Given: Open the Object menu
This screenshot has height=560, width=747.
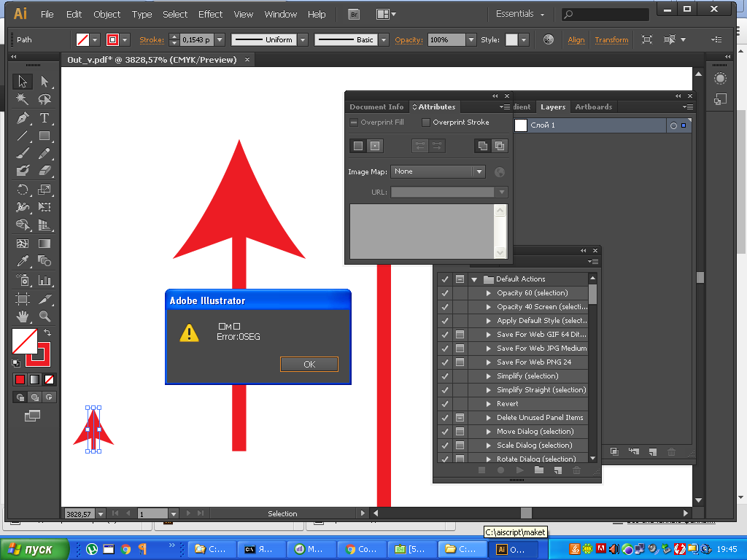Looking at the screenshot, I should tap(107, 15).
